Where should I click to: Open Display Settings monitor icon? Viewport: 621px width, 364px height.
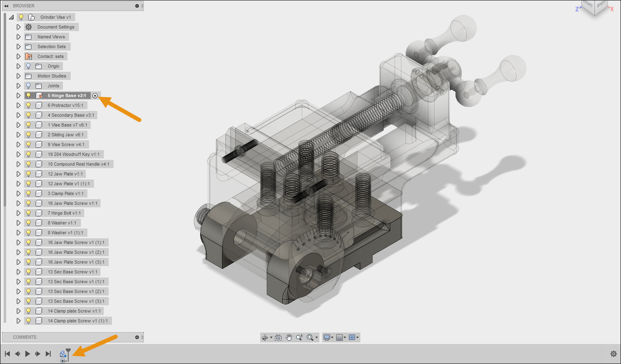pyautogui.click(x=326, y=337)
